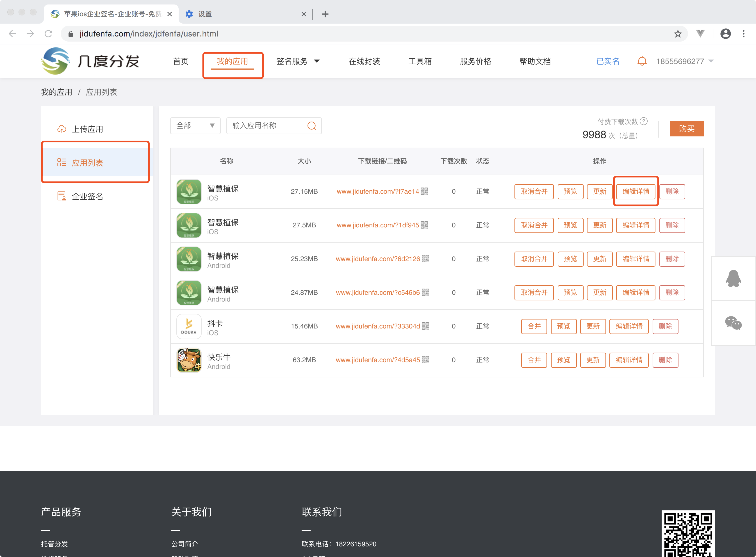The width and height of the screenshot is (756, 557).
Task: Open Chrome three-dot menu
Action: pyautogui.click(x=744, y=34)
